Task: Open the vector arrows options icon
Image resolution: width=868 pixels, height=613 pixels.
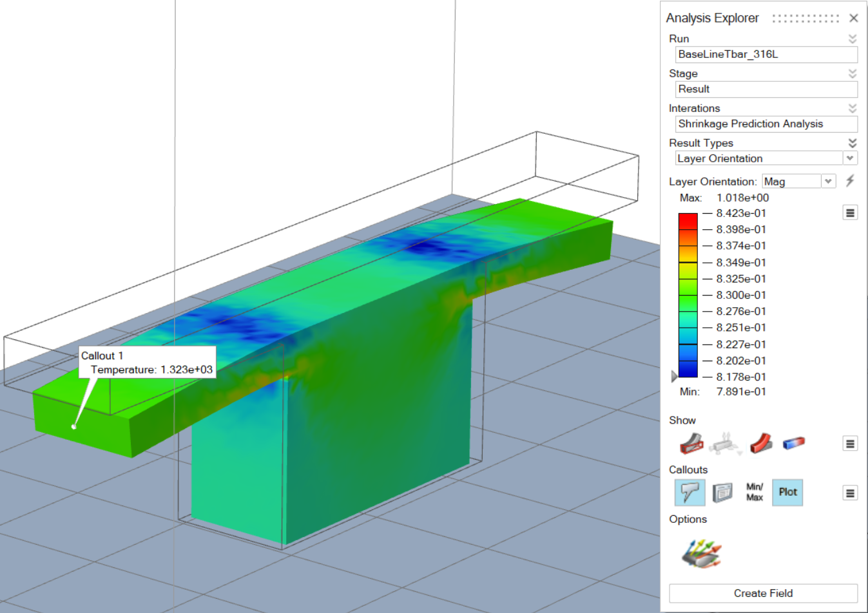Action: pos(702,554)
